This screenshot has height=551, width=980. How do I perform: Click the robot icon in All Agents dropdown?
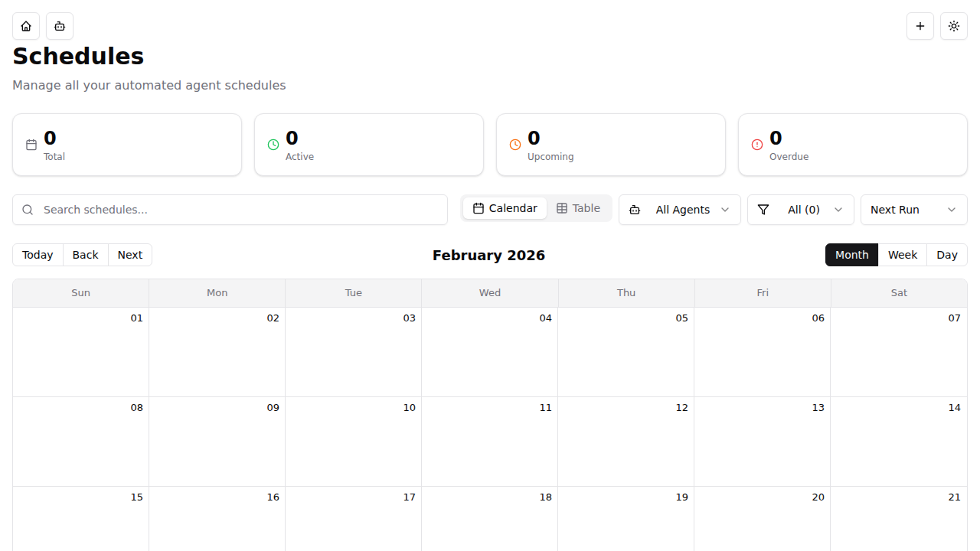pyautogui.click(x=635, y=210)
